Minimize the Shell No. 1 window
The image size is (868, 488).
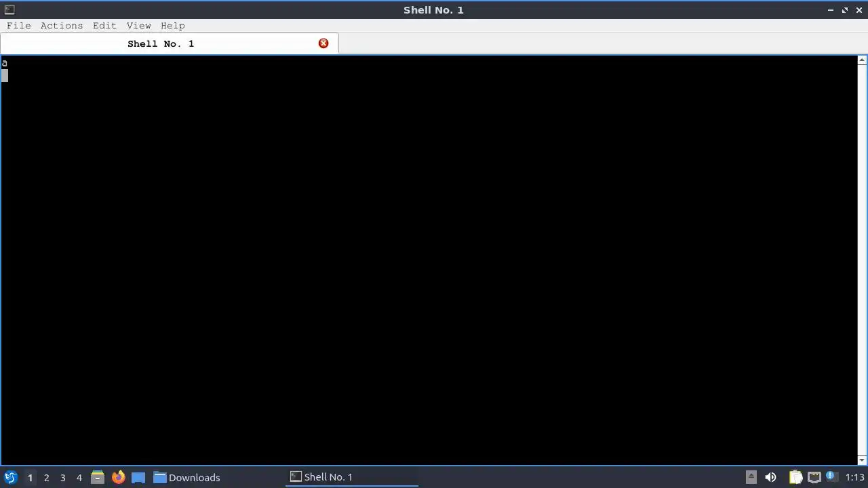click(831, 10)
